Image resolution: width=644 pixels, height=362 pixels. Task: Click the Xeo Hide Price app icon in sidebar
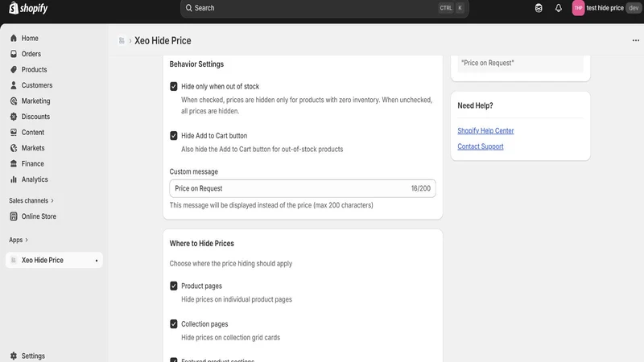(14, 260)
